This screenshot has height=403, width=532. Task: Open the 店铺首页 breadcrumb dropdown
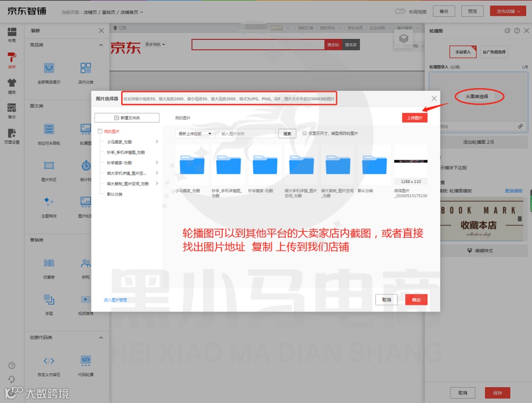click(x=132, y=12)
